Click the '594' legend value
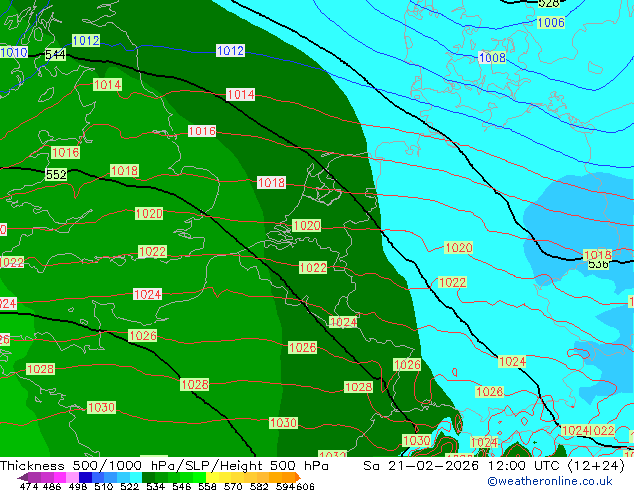This screenshot has height=490, width=634. click(x=285, y=486)
